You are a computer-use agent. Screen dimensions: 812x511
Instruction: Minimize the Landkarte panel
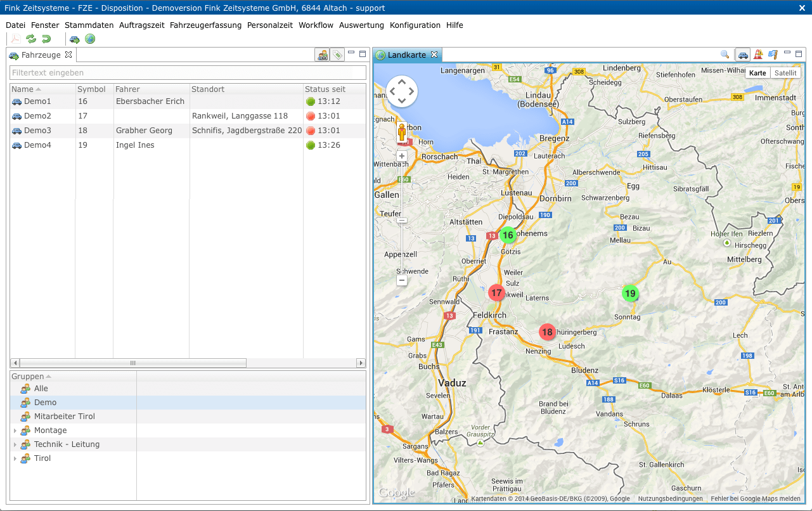click(787, 53)
